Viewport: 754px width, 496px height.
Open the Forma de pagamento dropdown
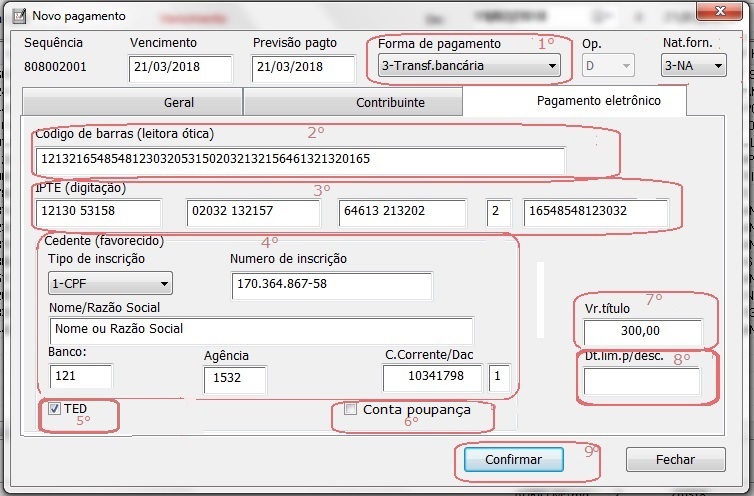coord(469,67)
